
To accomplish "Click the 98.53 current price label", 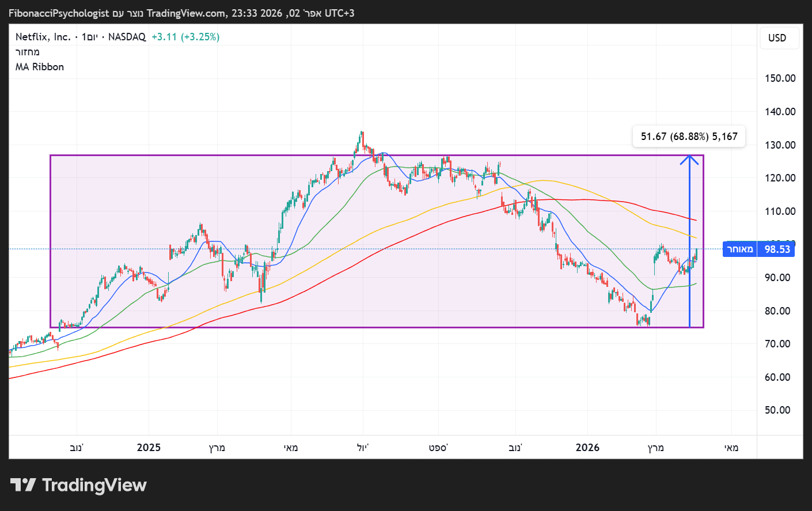I will pyautogui.click(x=777, y=249).
